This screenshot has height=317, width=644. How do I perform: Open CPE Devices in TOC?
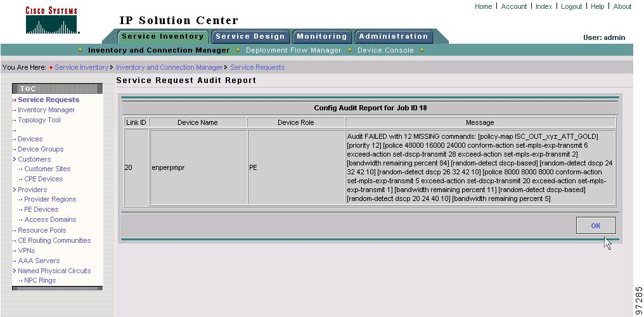[44, 179]
